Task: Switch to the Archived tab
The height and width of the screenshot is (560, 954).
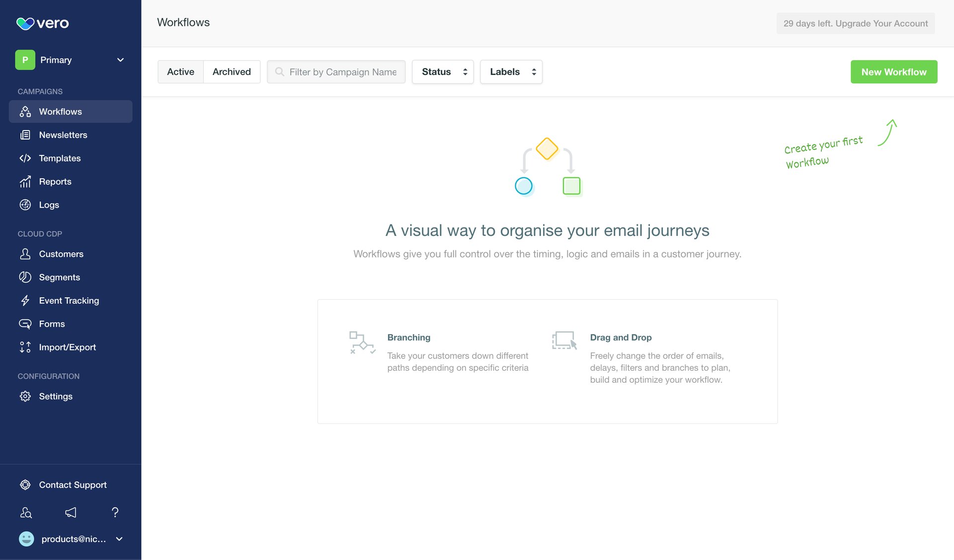Action: 232,71
